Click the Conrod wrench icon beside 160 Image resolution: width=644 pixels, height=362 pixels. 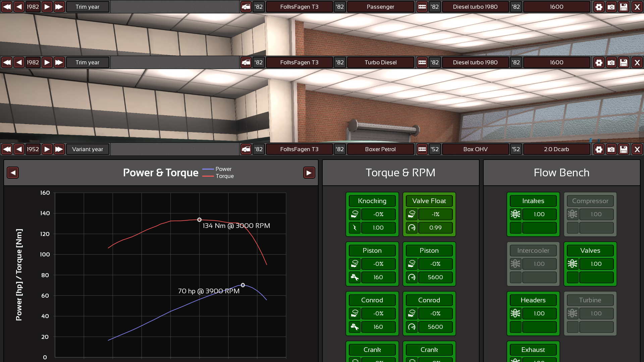pyautogui.click(x=355, y=327)
